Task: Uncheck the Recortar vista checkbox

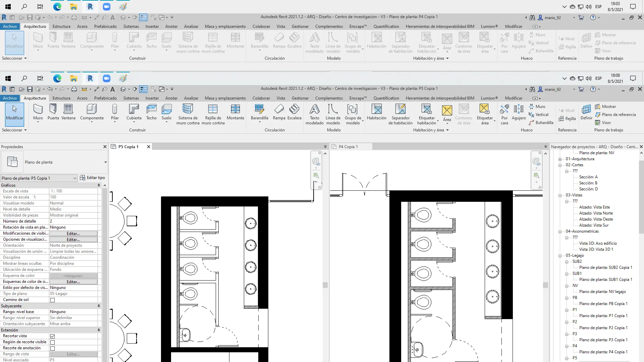Action: tap(52, 336)
